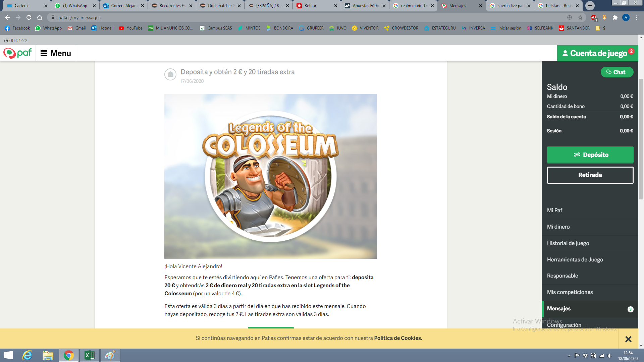The width and height of the screenshot is (644, 362).
Task: Click the green Depósito button
Action: coord(590,155)
